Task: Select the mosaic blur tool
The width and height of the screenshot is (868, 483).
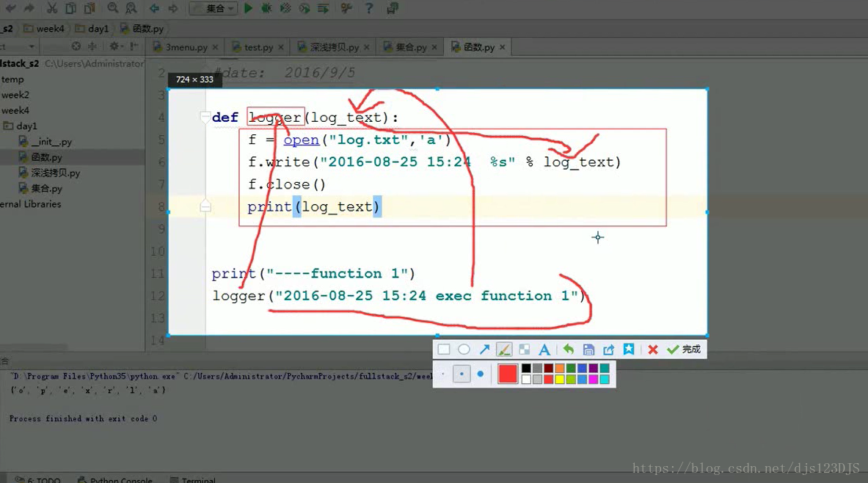Action: [x=524, y=349]
